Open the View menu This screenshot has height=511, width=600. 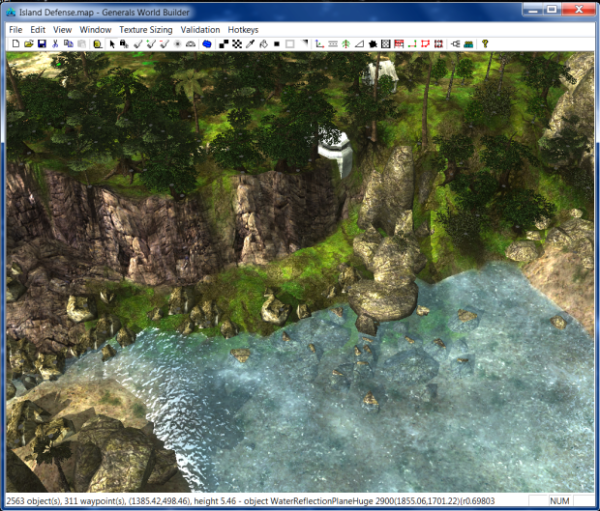pyautogui.click(x=62, y=29)
